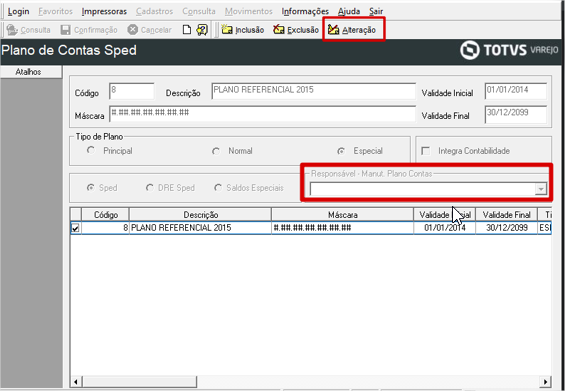Click the Sair menu item
The height and width of the screenshot is (391, 565).
tap(376, 12)
